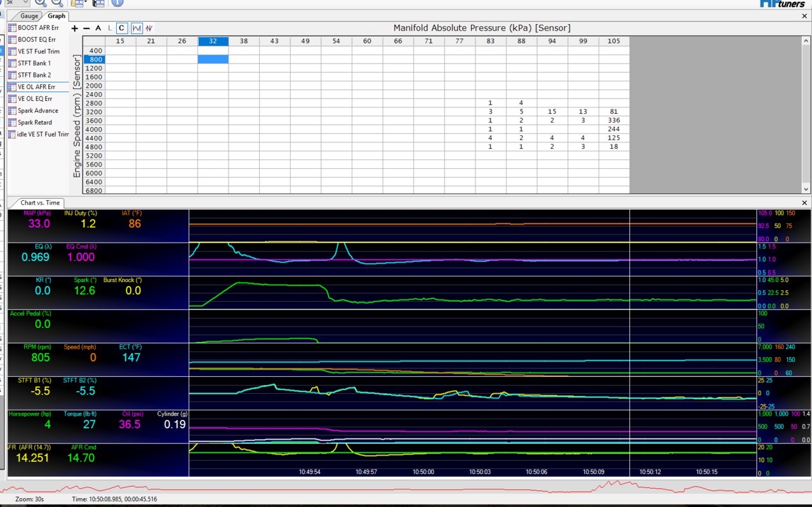
Task: Click the AFR value 14.251
Action: 32,457
